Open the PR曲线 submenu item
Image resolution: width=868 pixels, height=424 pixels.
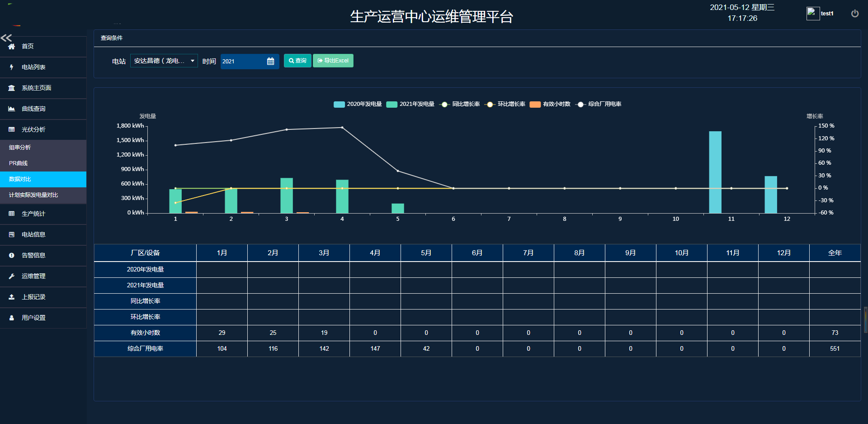pyautogui.click(x=19, y=163)
